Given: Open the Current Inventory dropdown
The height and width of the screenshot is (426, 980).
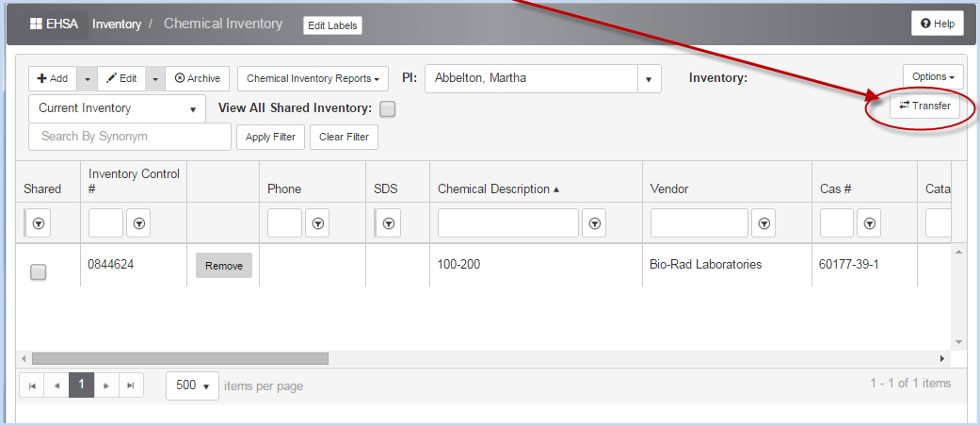Looking at the screenshot, I should 117,108.
